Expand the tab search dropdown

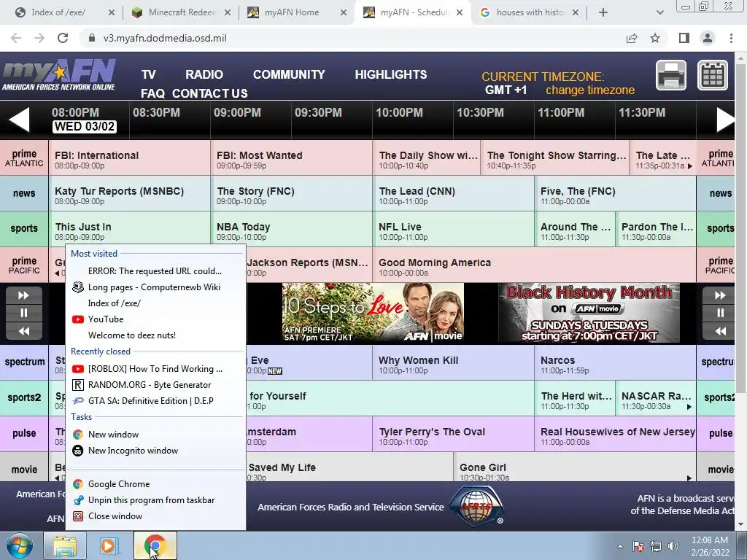click(x=659, y=12)
